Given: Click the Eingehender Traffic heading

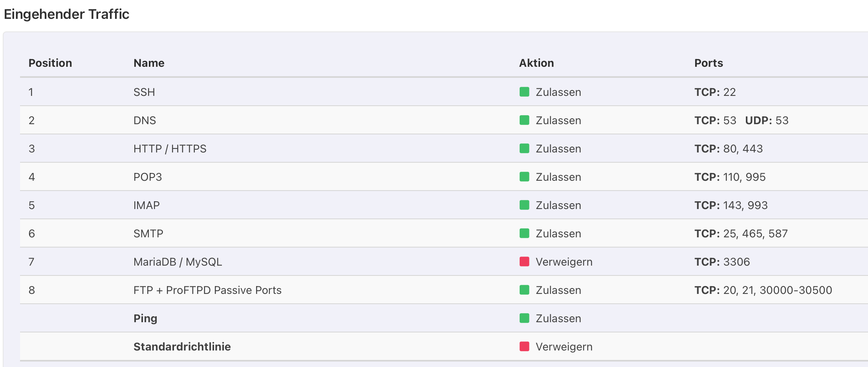Looking at the screenshot, I should (67, 14).
